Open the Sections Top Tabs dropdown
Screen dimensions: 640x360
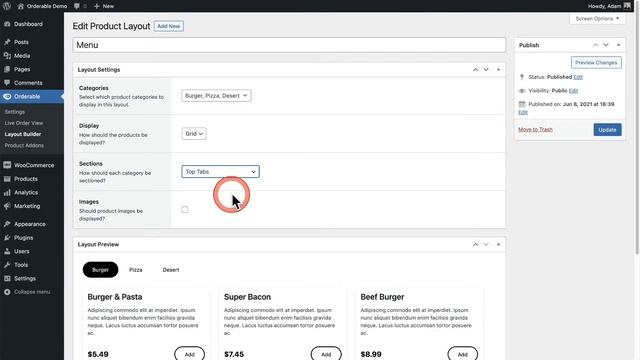(220, 171)
